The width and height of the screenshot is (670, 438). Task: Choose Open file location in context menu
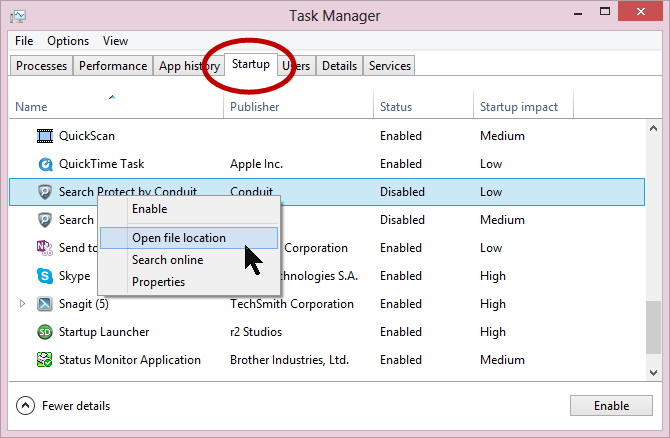tap(189, 238)
